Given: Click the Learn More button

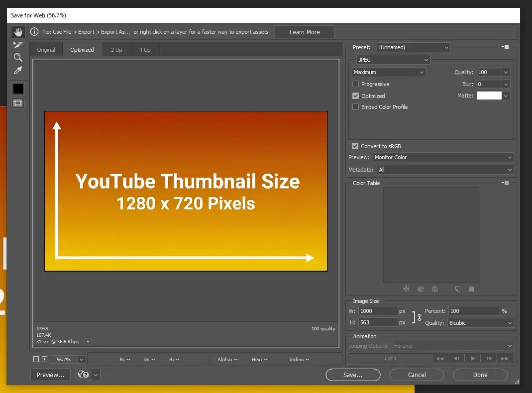Looking at the screenshot, I should click(304, 32).
